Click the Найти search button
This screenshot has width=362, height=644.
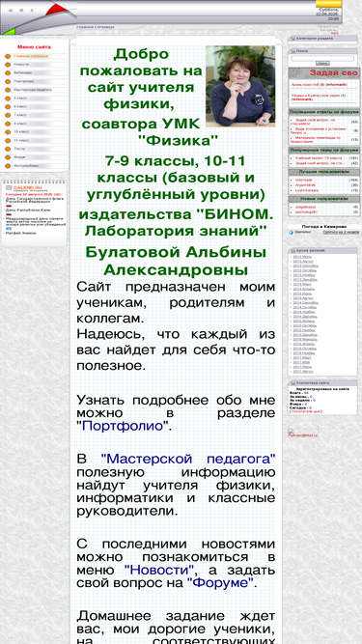point(322,64)
